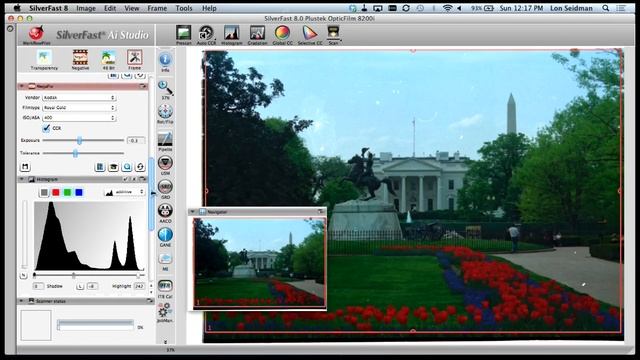Open the Help menu
The width and height of the screenshot is (640, 360).
209,8
